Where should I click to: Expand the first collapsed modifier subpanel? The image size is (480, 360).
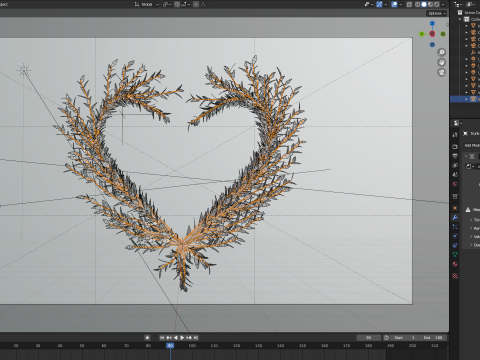point(471,220)
